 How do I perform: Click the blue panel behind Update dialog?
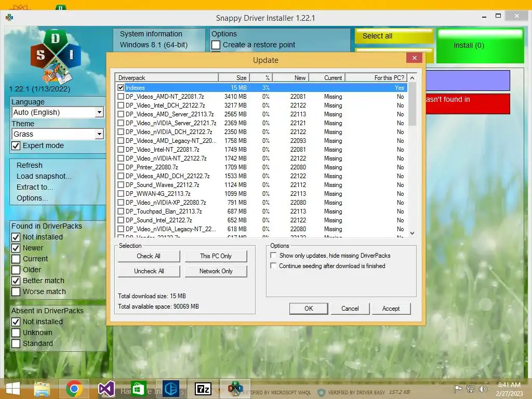[x=468, y=81]
